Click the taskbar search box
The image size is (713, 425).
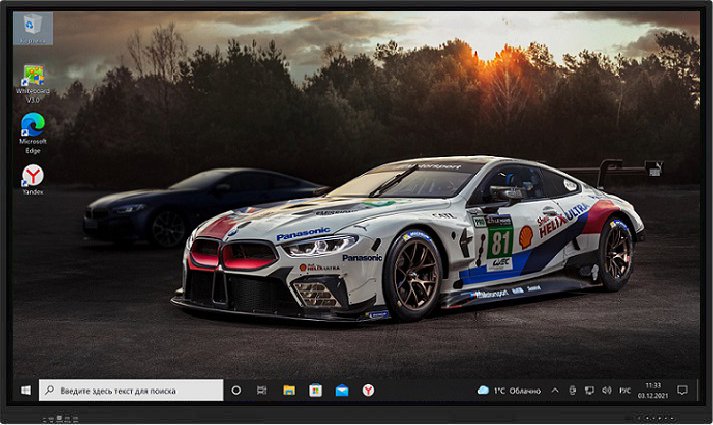130,390
